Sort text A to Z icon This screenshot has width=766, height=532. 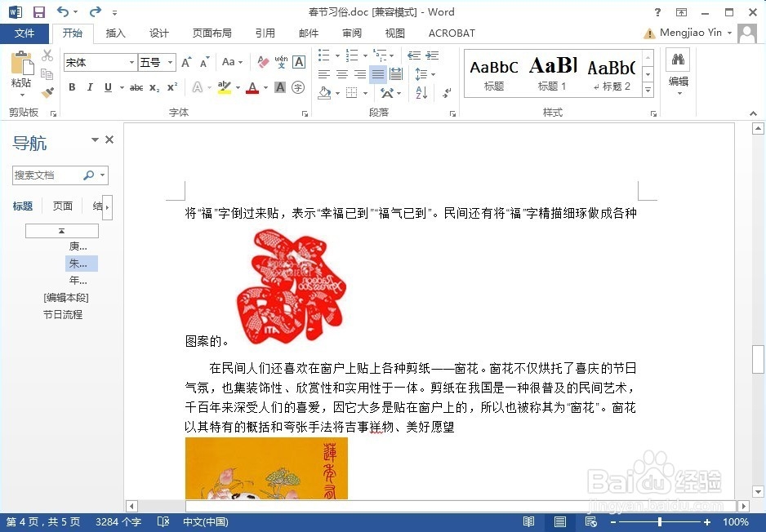[421, 92]
